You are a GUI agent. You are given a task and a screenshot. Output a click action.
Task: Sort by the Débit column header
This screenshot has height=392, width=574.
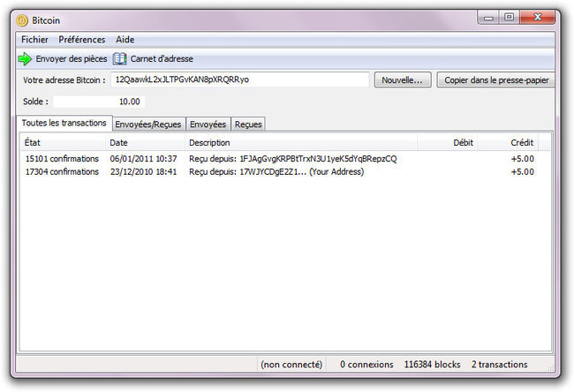point(448,143)
